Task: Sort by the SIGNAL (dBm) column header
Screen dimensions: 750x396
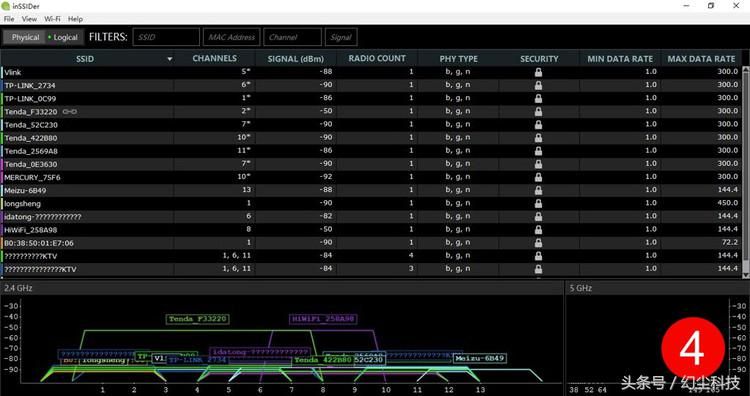Action: point(296,59)
